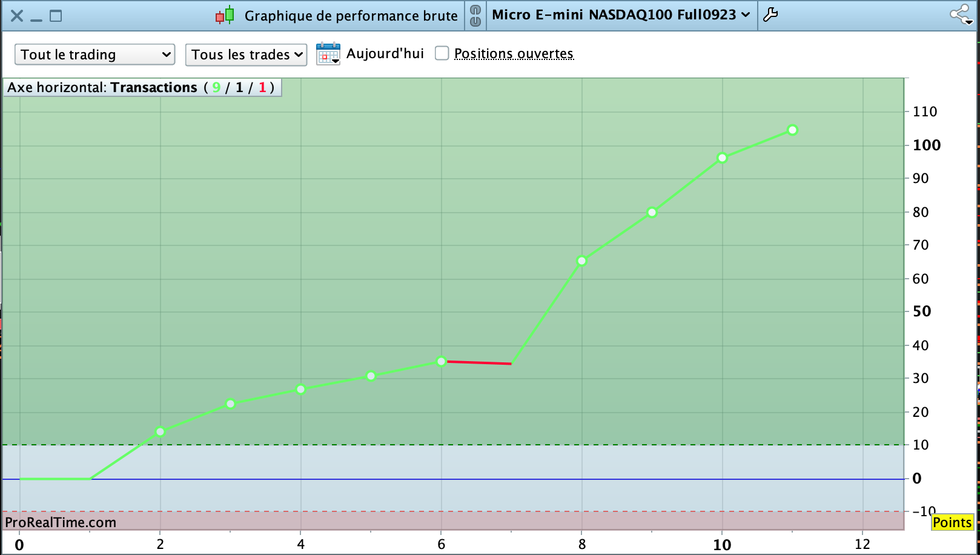980x555 pixels.
Task: Open the 'Tout le trading' dropdown
Action: point(95,55)
